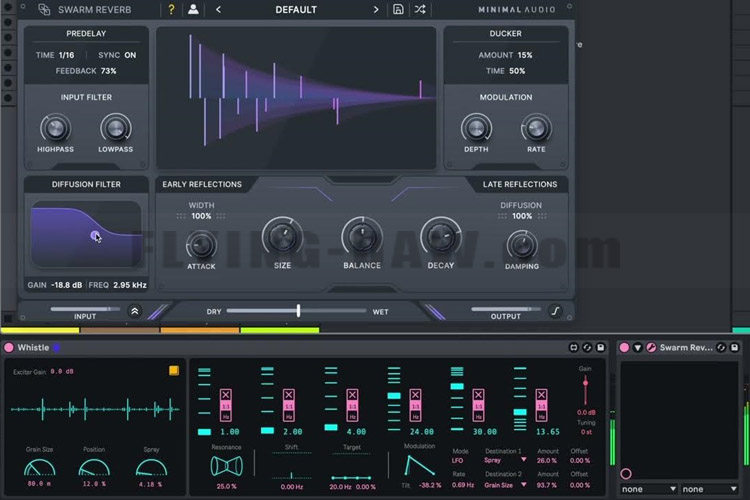Open the left none dropdown in Swarm Rev
Image resolution: width=750 pixels, height=500 pixels.
click(649, 489)
